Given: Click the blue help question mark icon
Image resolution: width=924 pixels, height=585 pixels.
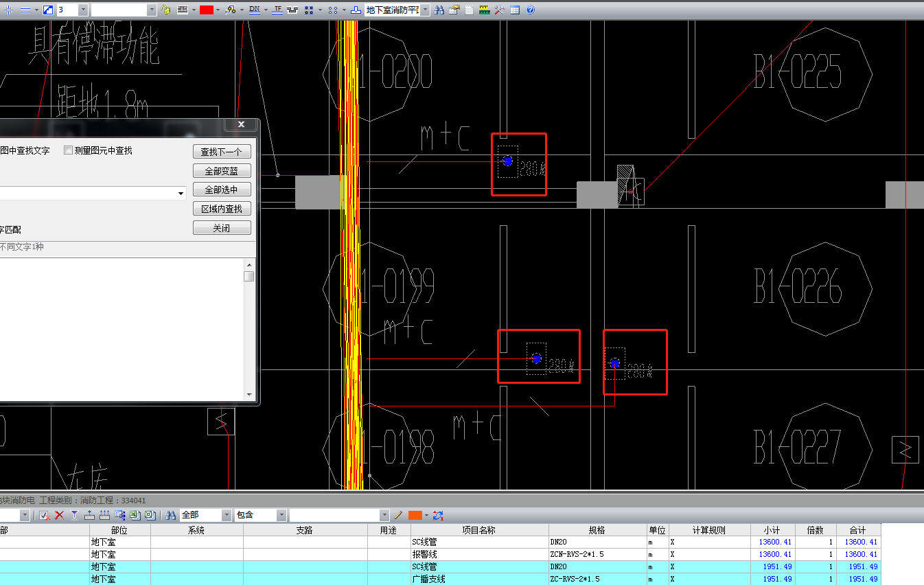Looking at the screenshot, I should (x=530, y=10).
